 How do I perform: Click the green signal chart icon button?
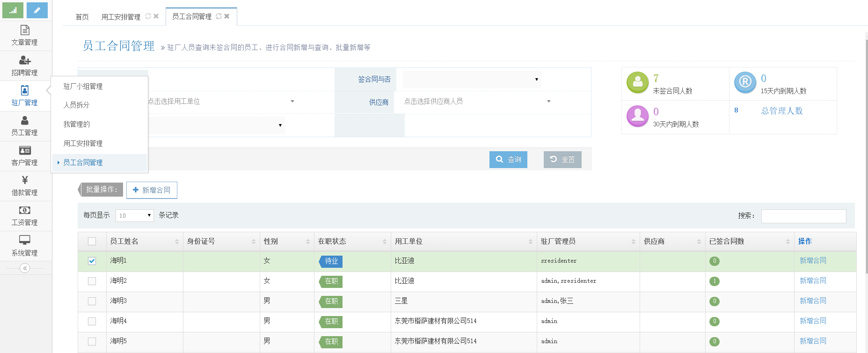pos(13,10)
